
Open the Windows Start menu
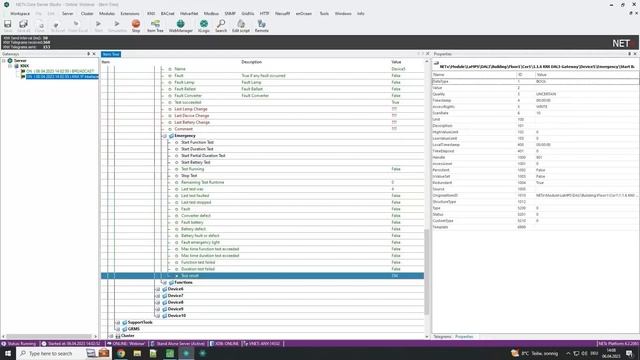[8, 353]
